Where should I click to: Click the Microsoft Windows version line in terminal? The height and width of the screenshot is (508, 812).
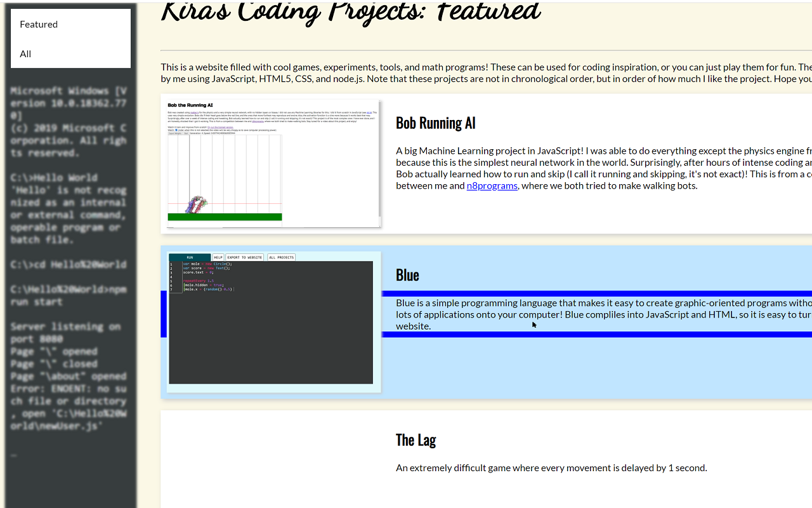69,103
